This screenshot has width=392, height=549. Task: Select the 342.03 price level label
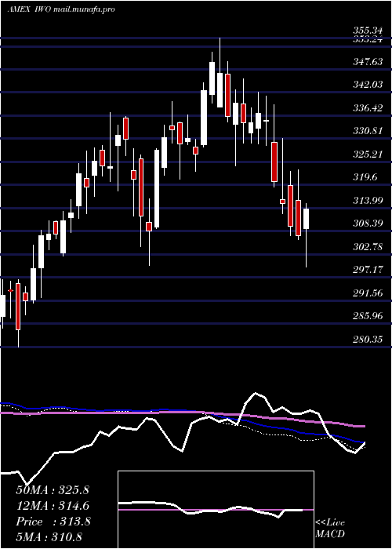[x=368, y=85]
